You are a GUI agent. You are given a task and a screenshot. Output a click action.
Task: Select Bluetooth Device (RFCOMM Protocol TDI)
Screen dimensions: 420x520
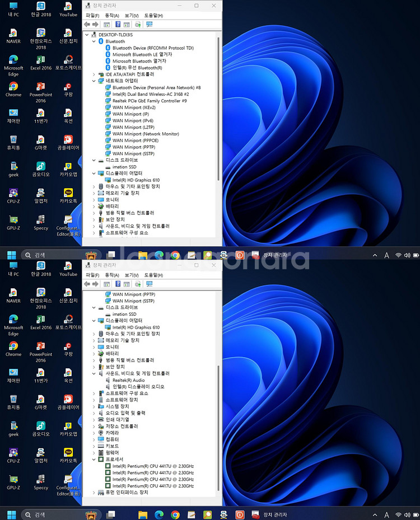(x=153, y=48)
